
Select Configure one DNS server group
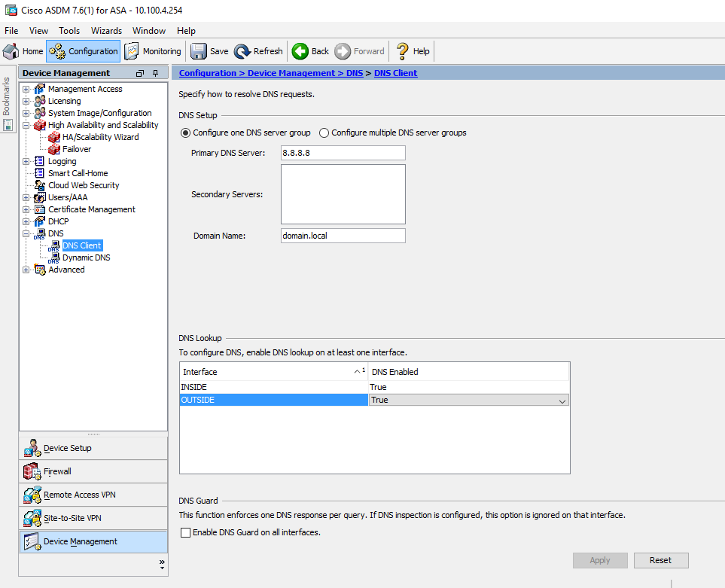tap(186, 133)
